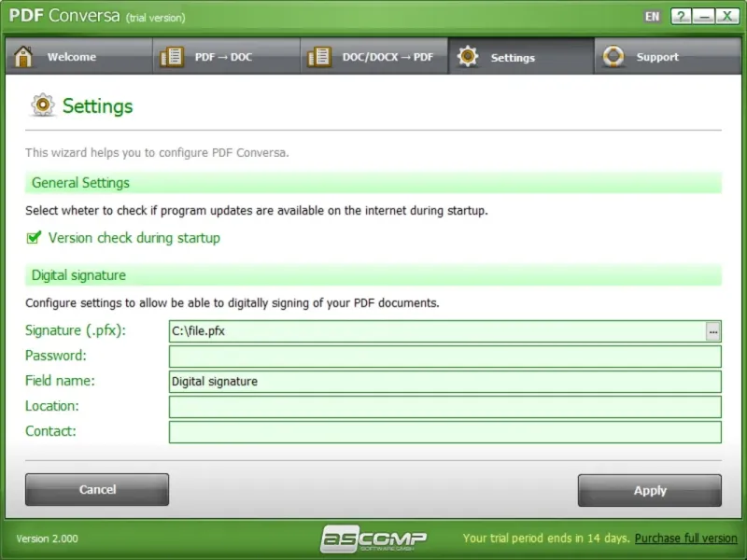
Task: Click the gear icon on the Settings tab
Action: click(x=468, y=57)
